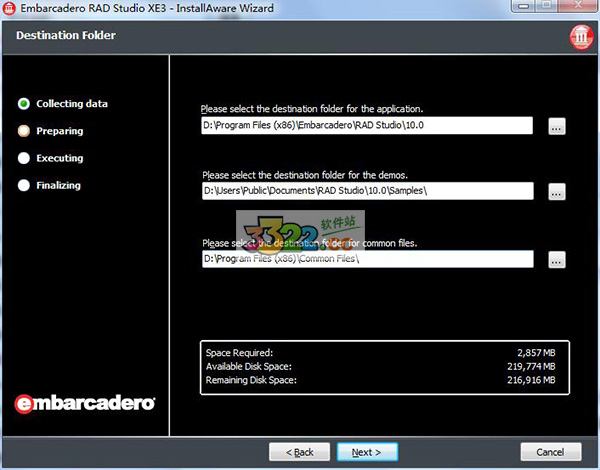Close the InstallAware Wizard window
The image size is (600, 470).
pyautogui.click(x=579, y=6)
